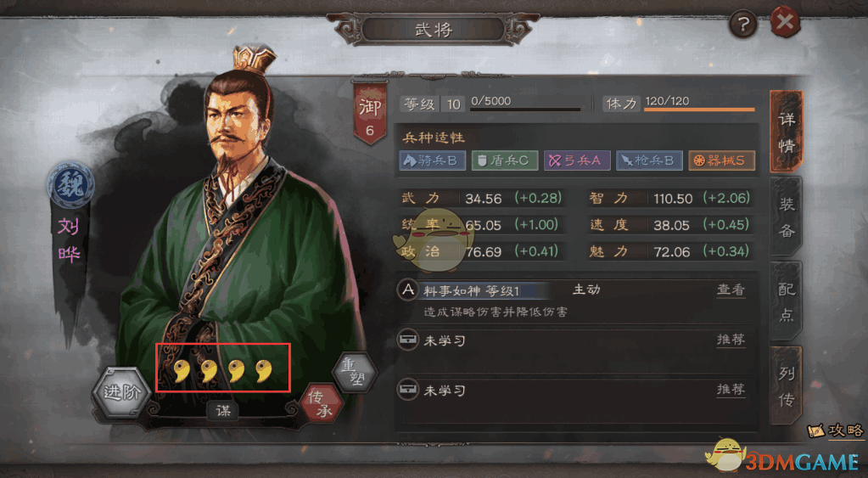Screen dimensions: 868x478
Task: Open the 配点 tab
Action: (786, 301)
